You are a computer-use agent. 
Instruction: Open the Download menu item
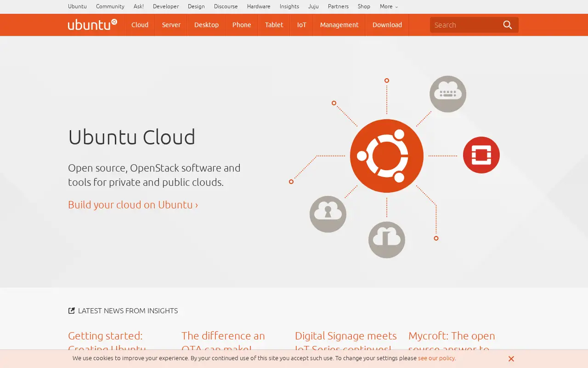[387, 25]
